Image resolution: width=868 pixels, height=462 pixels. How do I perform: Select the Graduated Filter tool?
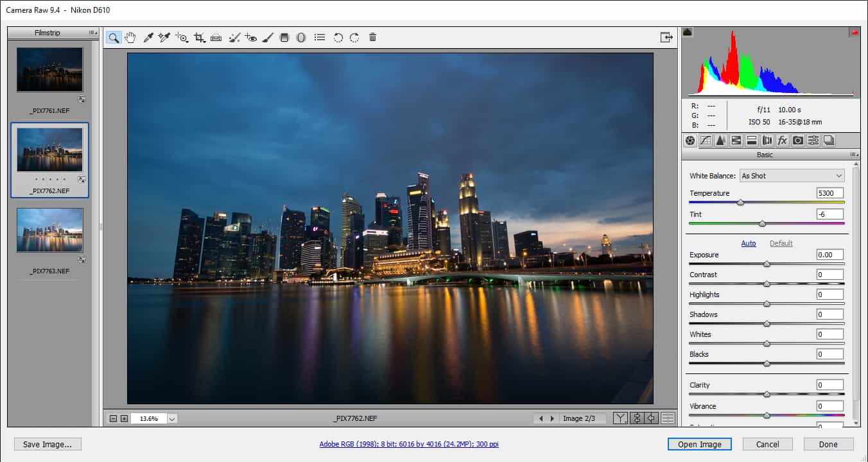point(284,38)
